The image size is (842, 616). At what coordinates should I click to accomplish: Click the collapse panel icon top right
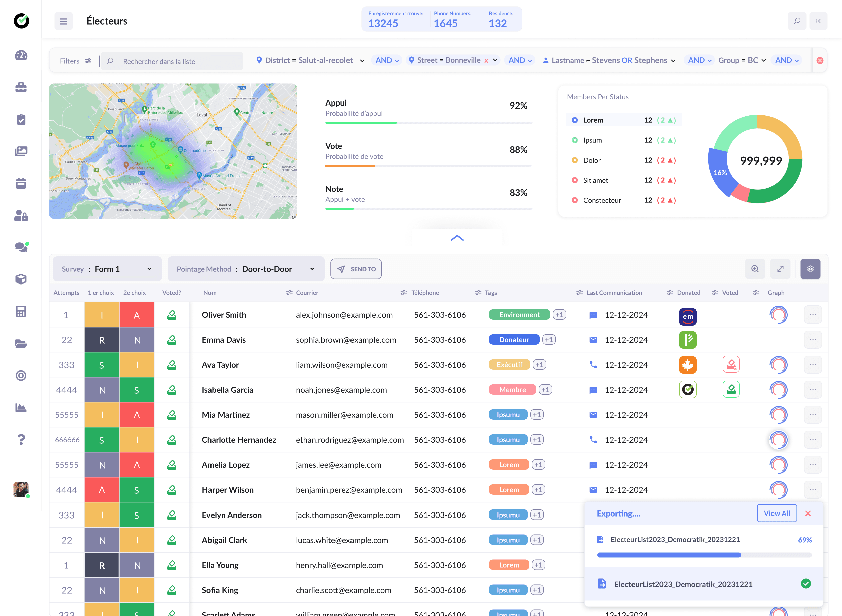(x=819, y=21)
